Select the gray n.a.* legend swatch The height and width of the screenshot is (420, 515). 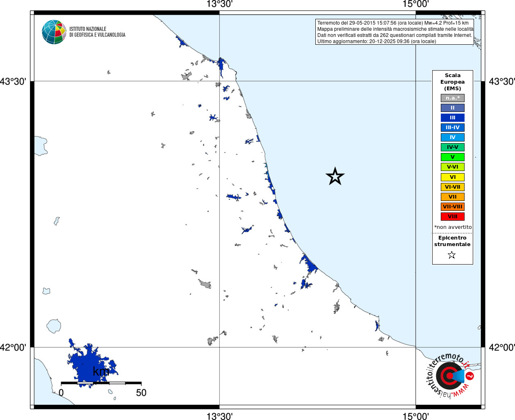[x=453, y=98]
